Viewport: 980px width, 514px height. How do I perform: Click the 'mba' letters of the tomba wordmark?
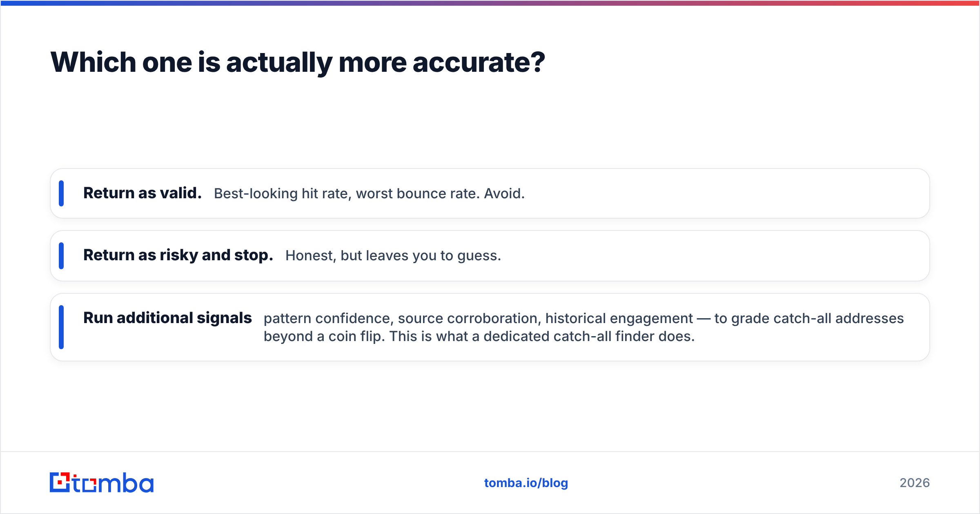(x=126, y=483)
